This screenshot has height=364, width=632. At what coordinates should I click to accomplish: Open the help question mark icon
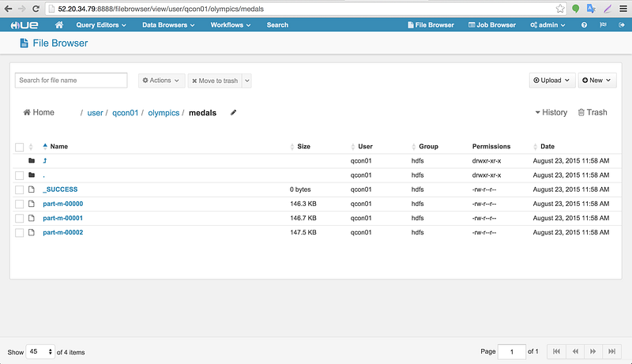(x=584, y=25)
